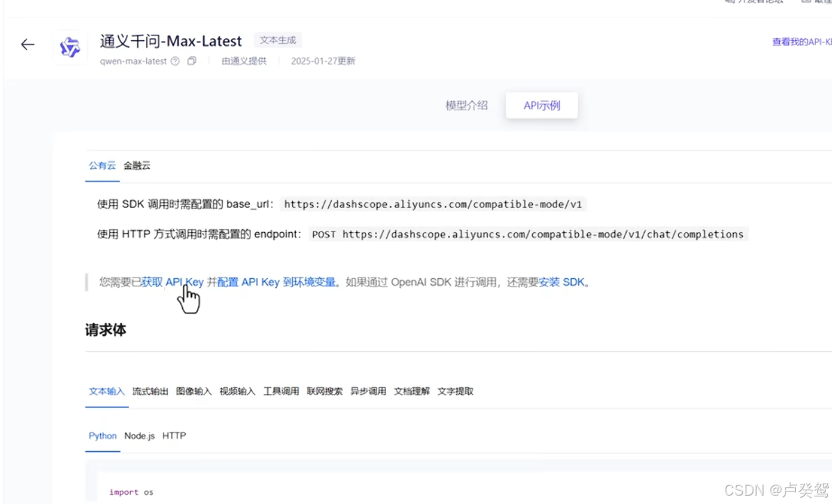Screen dimensions: 832x504
Task: Click the 2025-01-27更新 date text
Action: coord(323,61)
